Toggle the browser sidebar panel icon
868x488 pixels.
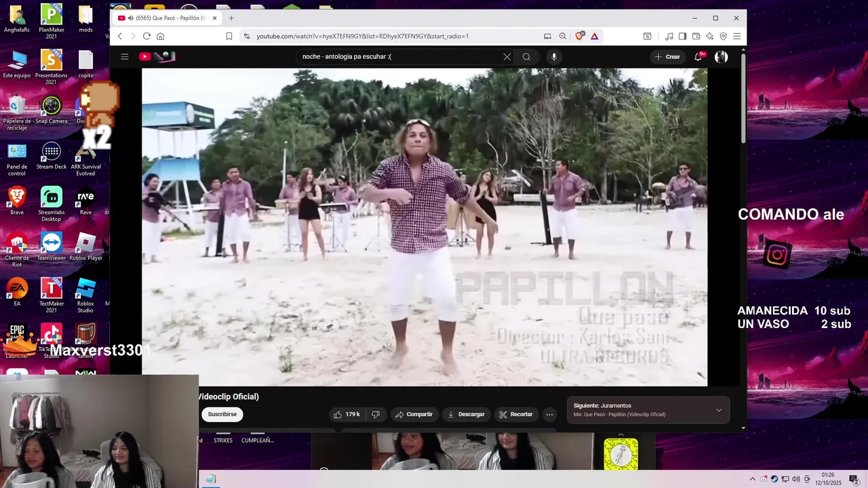click(682, 36)
